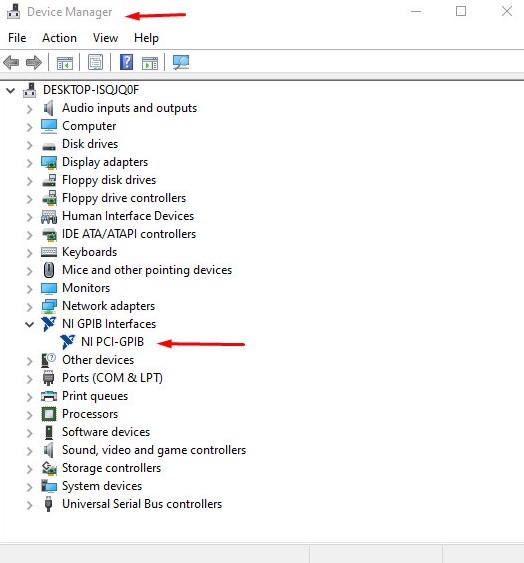Expand the Monitors chevron
Image resolution: width=524 pixels, height=563 pixels.
29,289
